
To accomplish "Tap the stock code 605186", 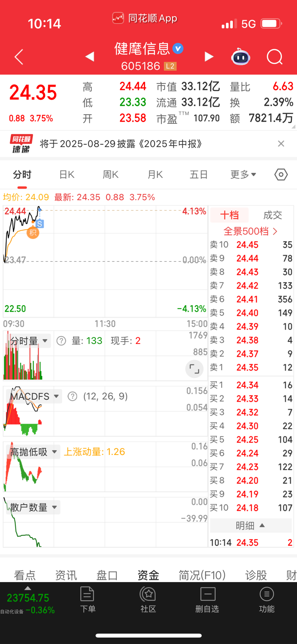I will click(141, 66).
